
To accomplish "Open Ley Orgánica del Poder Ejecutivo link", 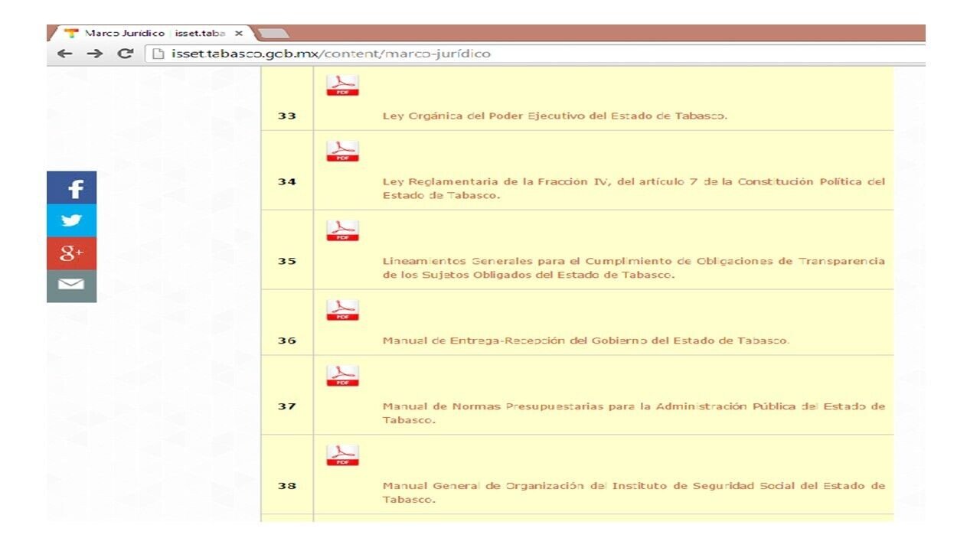I will coord(554,116).
